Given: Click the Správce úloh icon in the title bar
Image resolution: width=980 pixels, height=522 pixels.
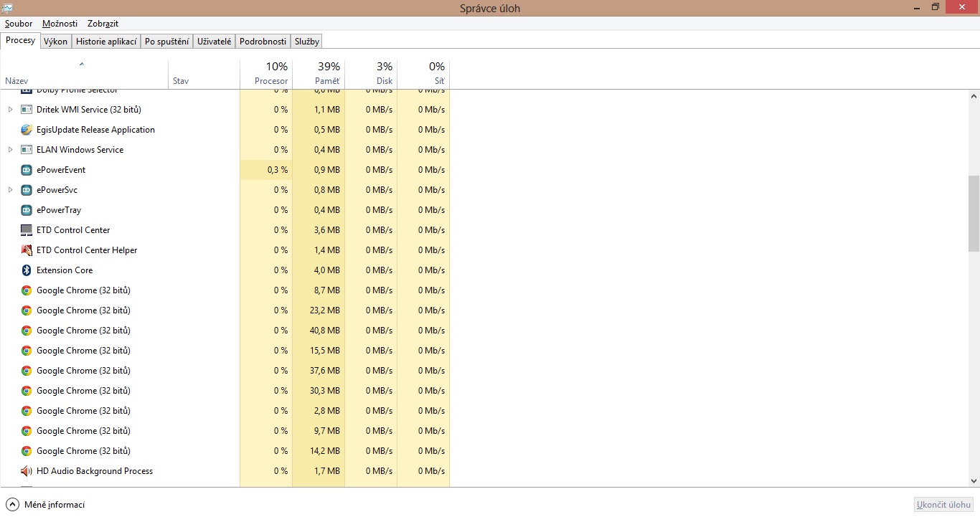Looking at the screenshot, I should click(x=7, y=8).
